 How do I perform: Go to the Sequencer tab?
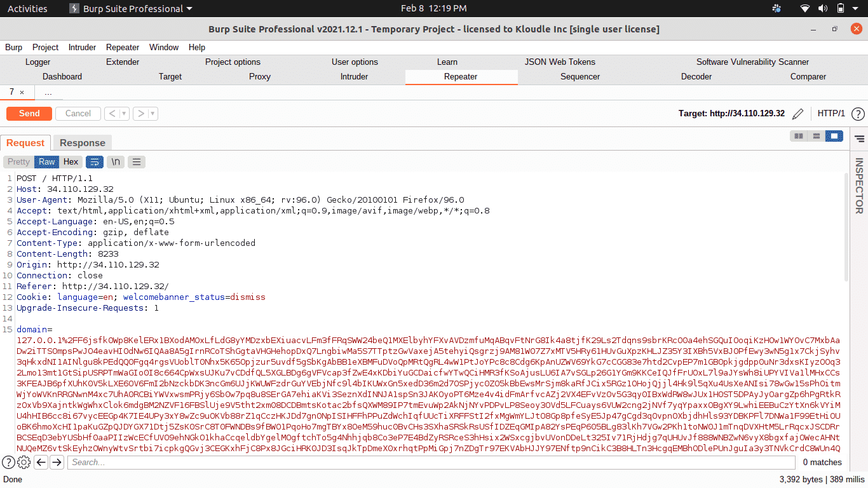point(580,77)
